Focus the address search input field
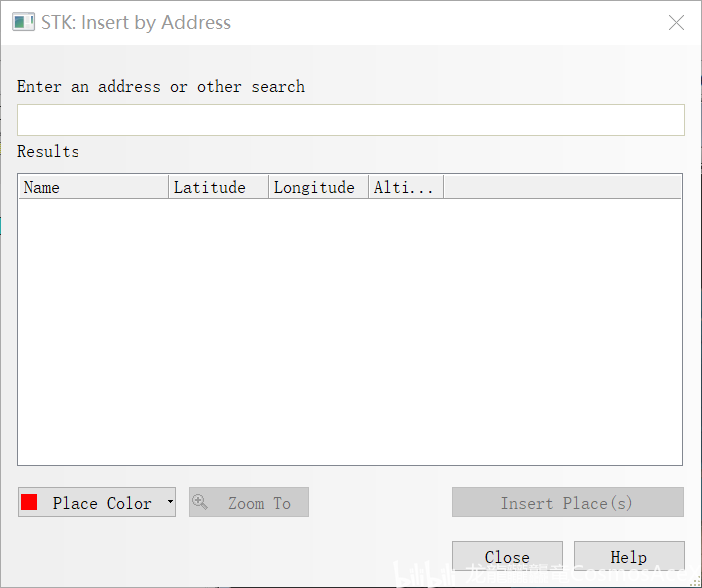The height and width of the screenshot is (588, 702). pos(350,120)
